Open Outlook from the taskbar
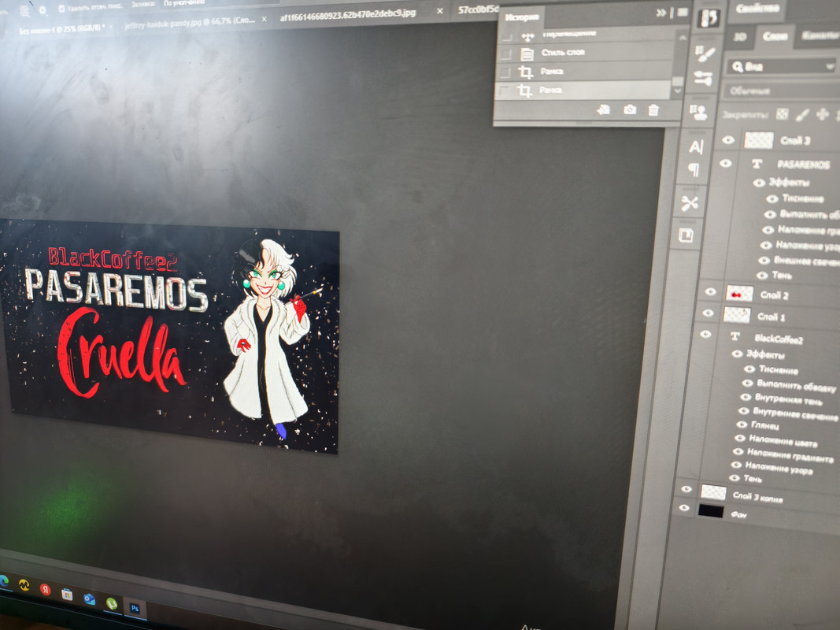Screen dimensions: 840x630 90,599
